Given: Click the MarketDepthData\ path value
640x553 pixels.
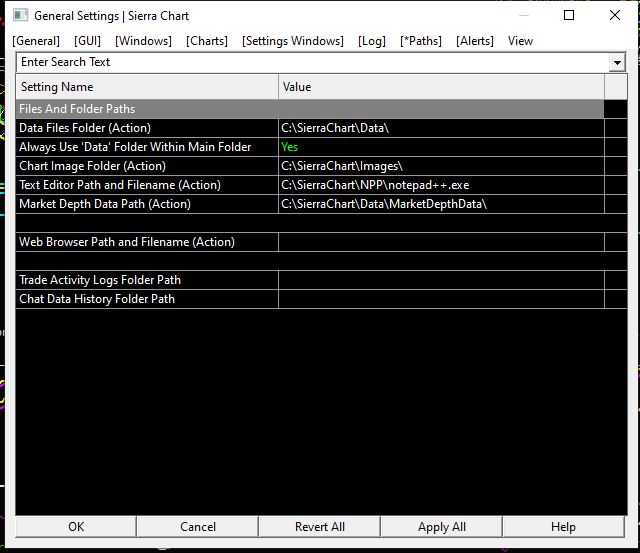Looking at the screenshot, I should (x=441, y=204).
